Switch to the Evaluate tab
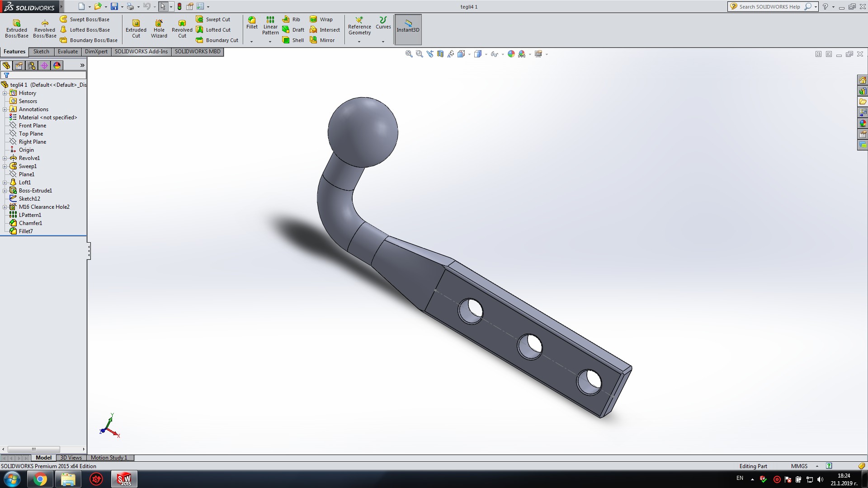 pyautogui.click(x=68, y=52)
